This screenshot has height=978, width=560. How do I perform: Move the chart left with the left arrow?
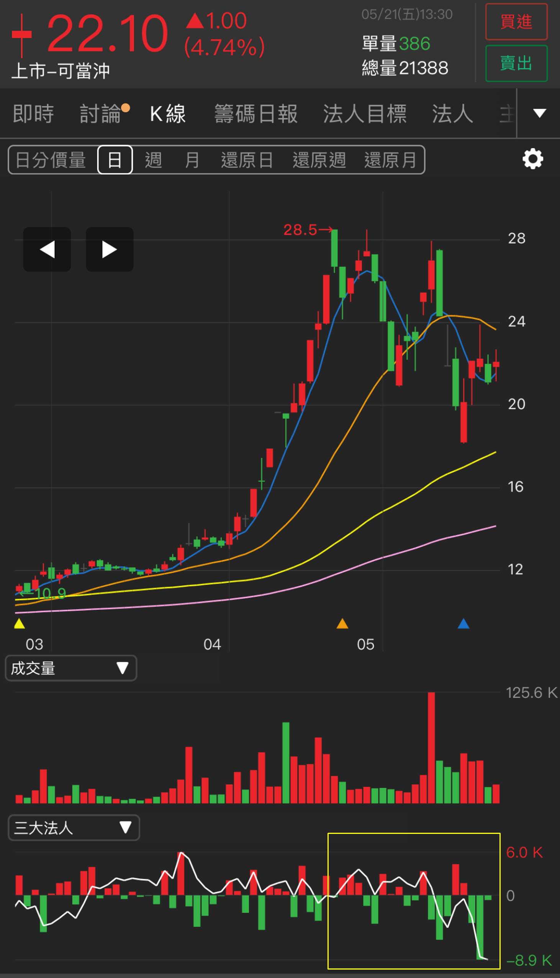47,249
